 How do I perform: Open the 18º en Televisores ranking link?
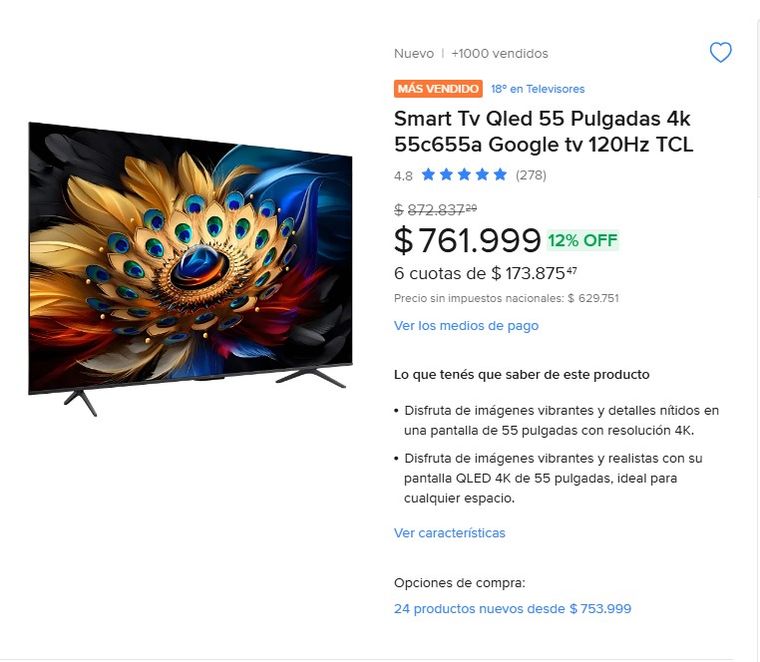538,89
